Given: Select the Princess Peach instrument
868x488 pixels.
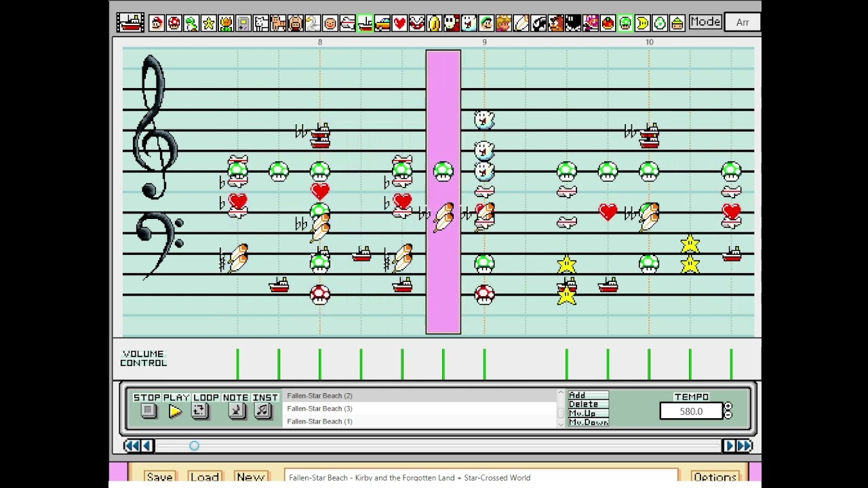Looking at the screenshot, I should point(503,23).
